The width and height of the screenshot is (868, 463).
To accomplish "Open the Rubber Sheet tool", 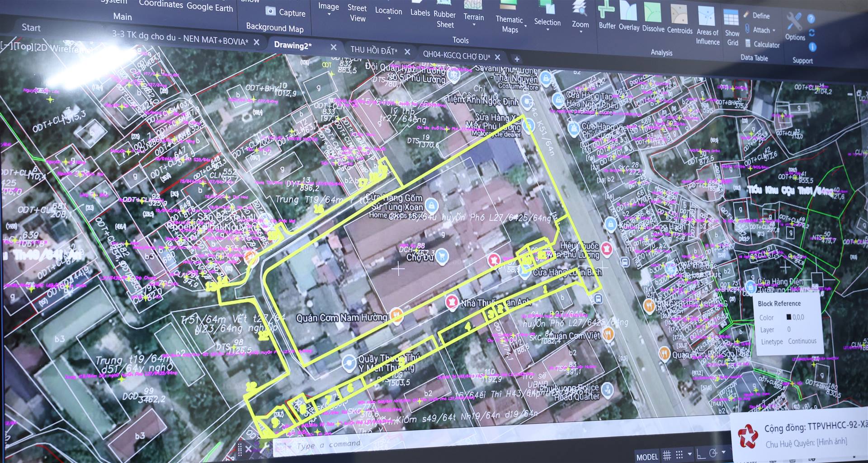I will [445, 14].
